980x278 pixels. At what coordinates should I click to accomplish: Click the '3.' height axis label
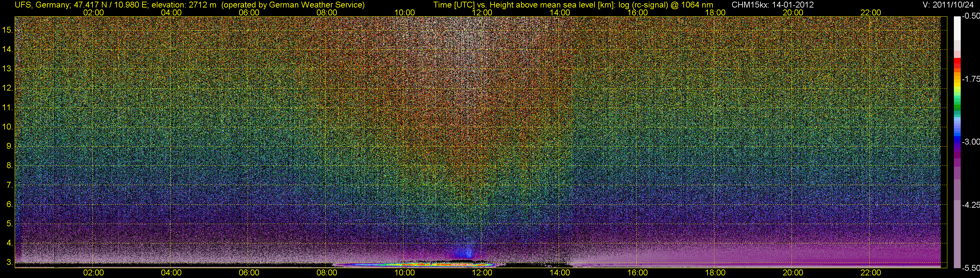point(9,262)
